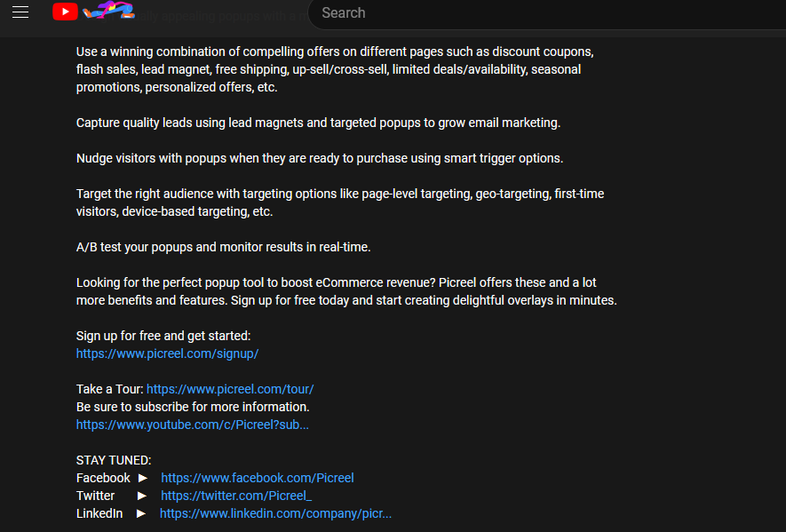This screenshot has width=786, height=532.
Task: Click the 'STAY TUNED:' heading text
Action: pos(114,460)
